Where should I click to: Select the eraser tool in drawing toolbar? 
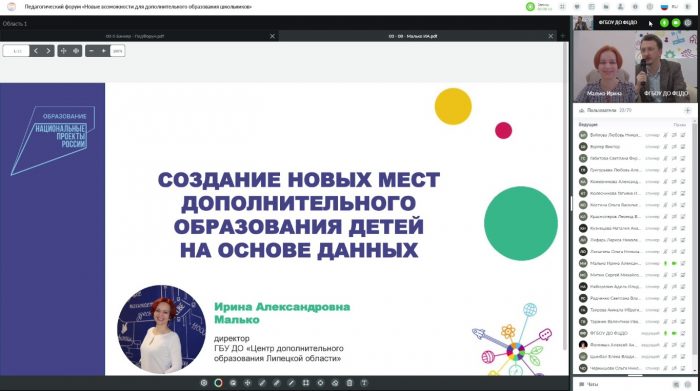click(x=335, y=383)
